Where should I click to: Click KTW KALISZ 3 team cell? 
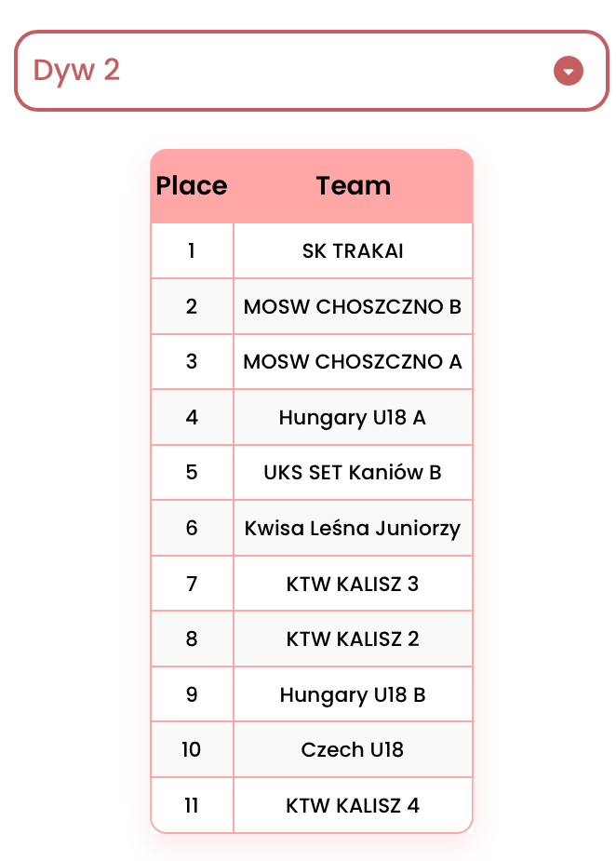pos(353,584)
